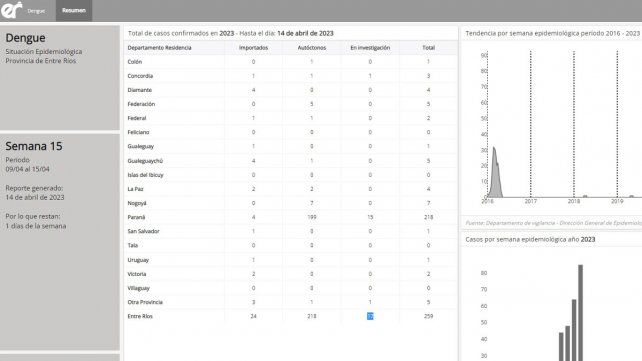Click the Semana 15 heading

(x=34, y=146)
